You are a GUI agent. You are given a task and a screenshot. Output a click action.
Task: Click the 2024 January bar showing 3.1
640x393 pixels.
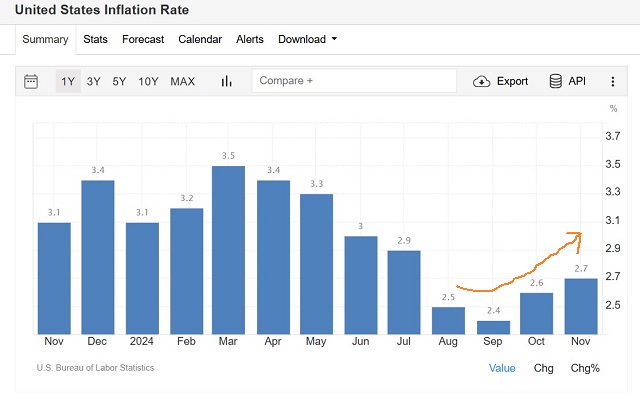click(x=142, y=278)
